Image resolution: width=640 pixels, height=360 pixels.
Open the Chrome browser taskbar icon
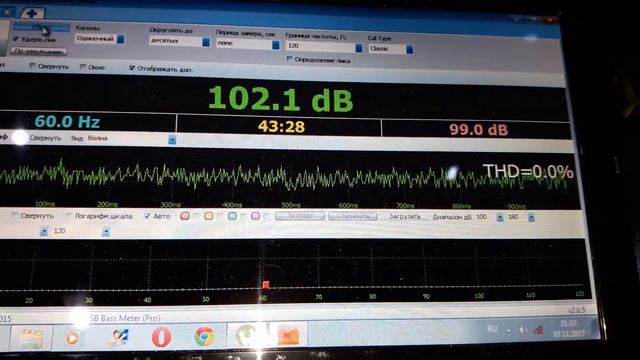click(204, 337)
